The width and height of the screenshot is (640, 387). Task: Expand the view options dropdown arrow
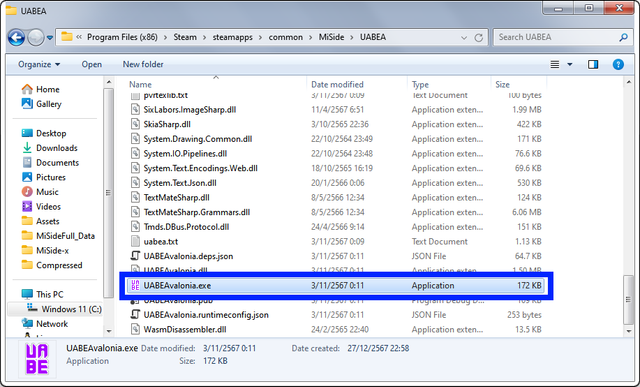tap(570, 64)
